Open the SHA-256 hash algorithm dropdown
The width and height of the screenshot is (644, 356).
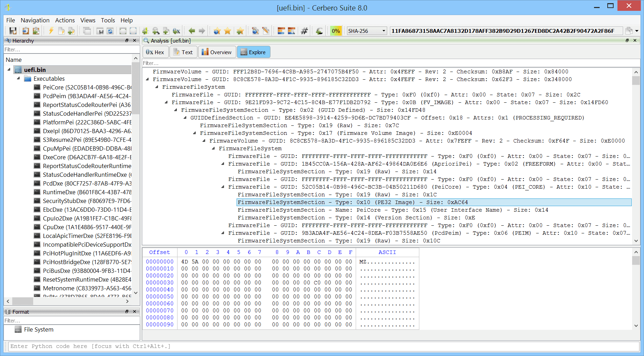(x=367, y=31)
